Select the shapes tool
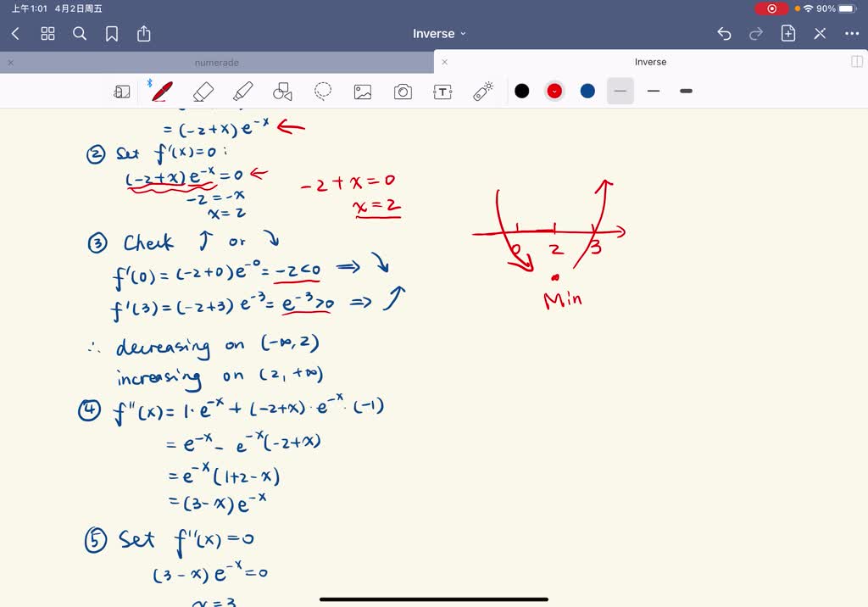This screenshot has width=868, height=607. 282,91
